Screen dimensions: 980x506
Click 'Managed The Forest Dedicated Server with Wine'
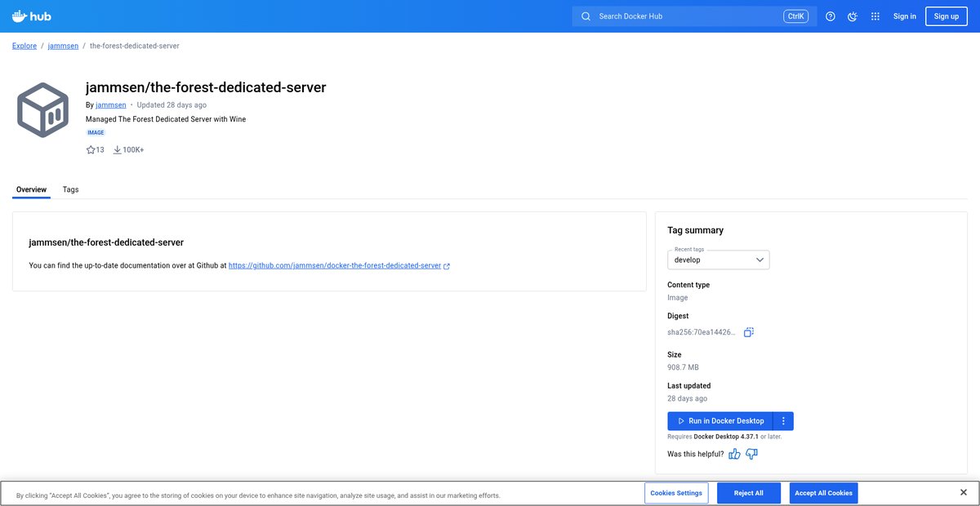pos(166,119)
